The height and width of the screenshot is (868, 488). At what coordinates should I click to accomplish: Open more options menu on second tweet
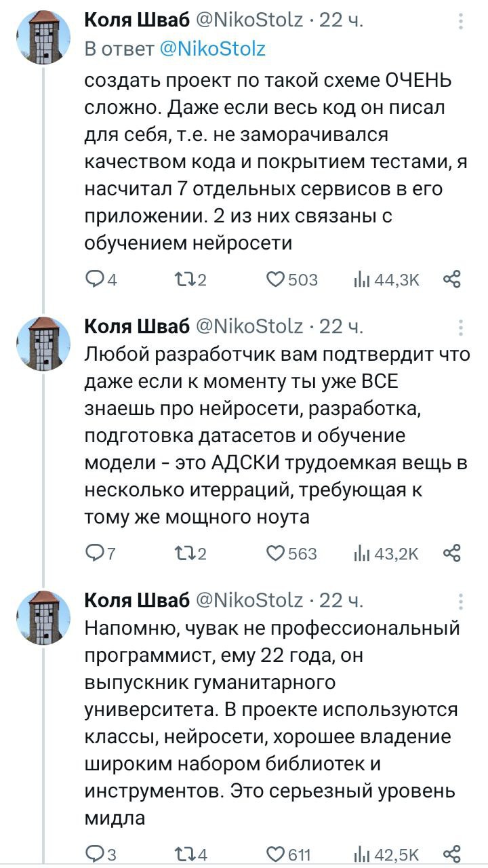tap(462, 328)
